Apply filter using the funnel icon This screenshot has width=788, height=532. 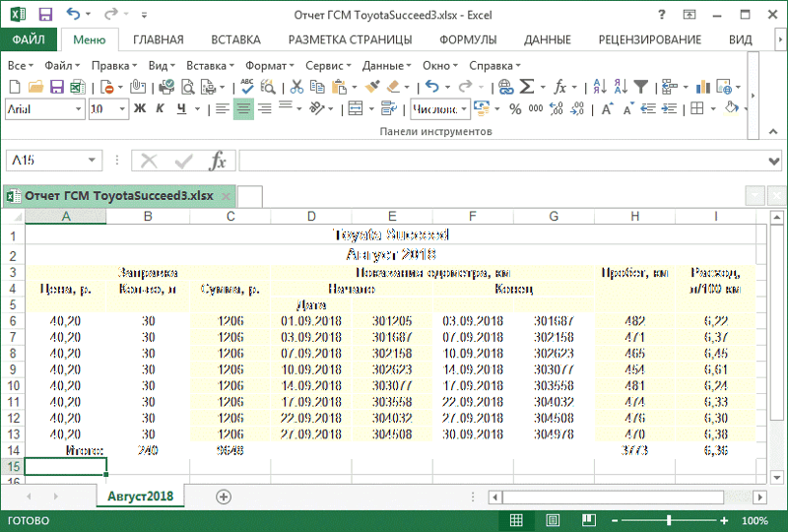click(x=641, y=87)
